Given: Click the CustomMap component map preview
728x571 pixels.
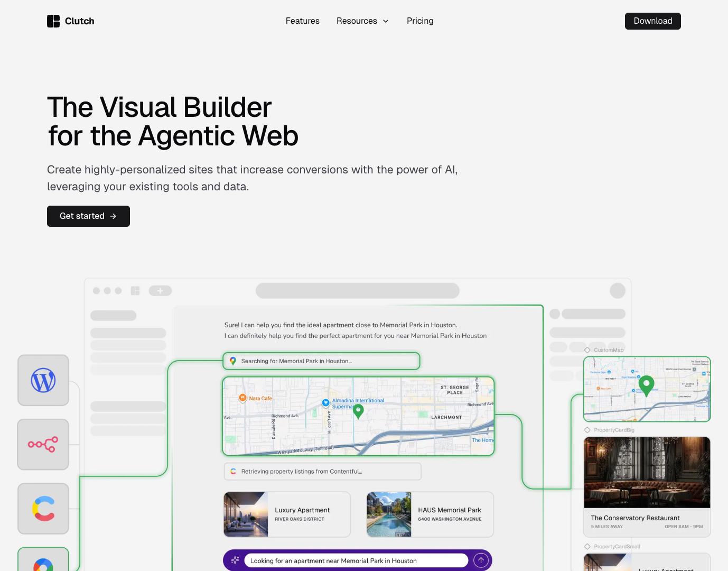Looking at the screenshot, I should coord(647,389).
